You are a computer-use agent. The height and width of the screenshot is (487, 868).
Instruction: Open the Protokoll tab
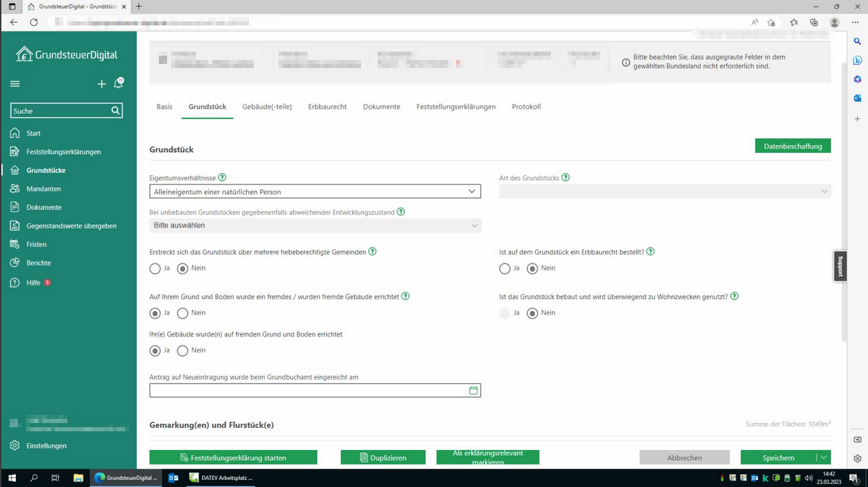[x=526, y=107]
